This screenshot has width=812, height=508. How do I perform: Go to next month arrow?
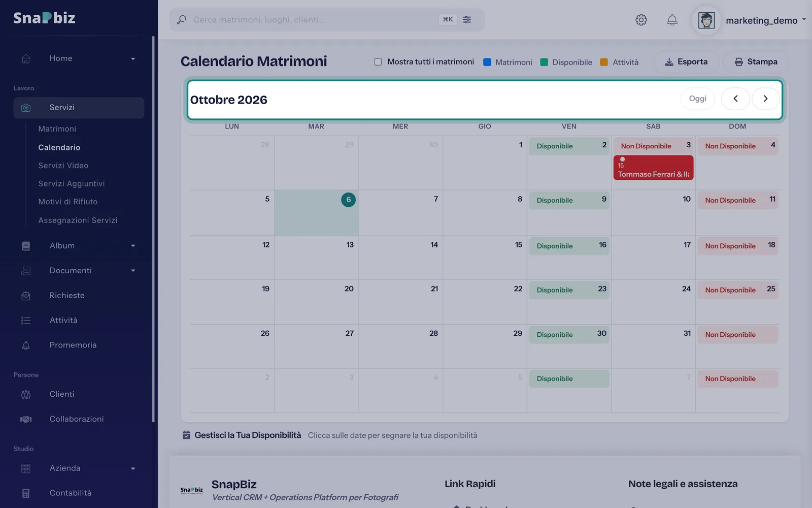point(765,99)
